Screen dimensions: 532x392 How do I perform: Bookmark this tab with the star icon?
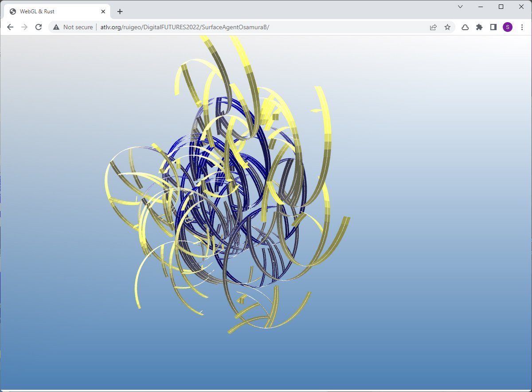click(x=447, y=27)
